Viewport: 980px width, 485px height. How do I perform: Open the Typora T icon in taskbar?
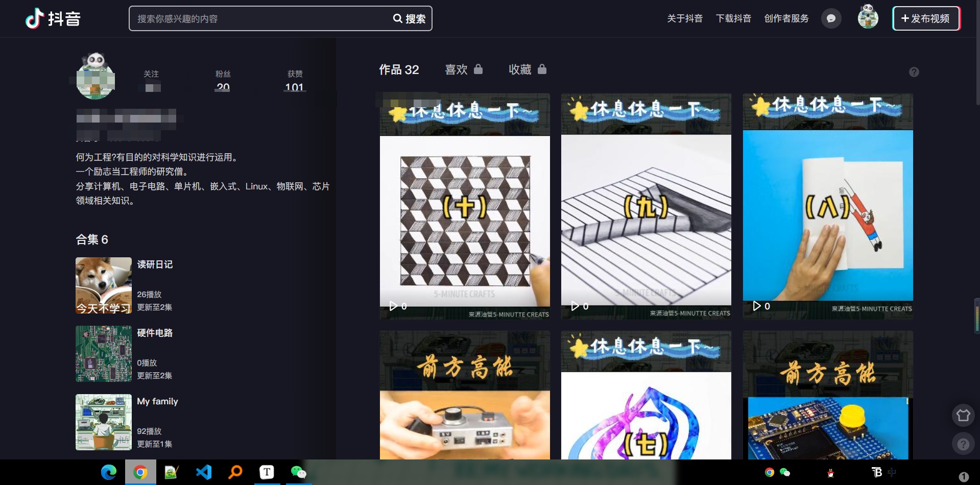click(267, 472)
